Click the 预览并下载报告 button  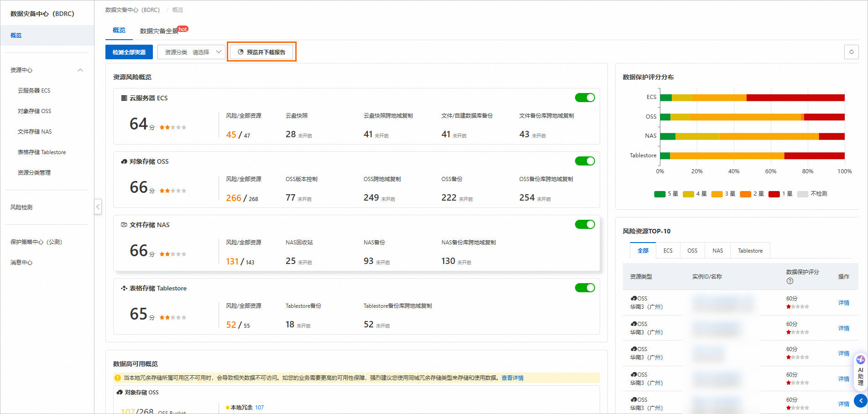point(261,52)
